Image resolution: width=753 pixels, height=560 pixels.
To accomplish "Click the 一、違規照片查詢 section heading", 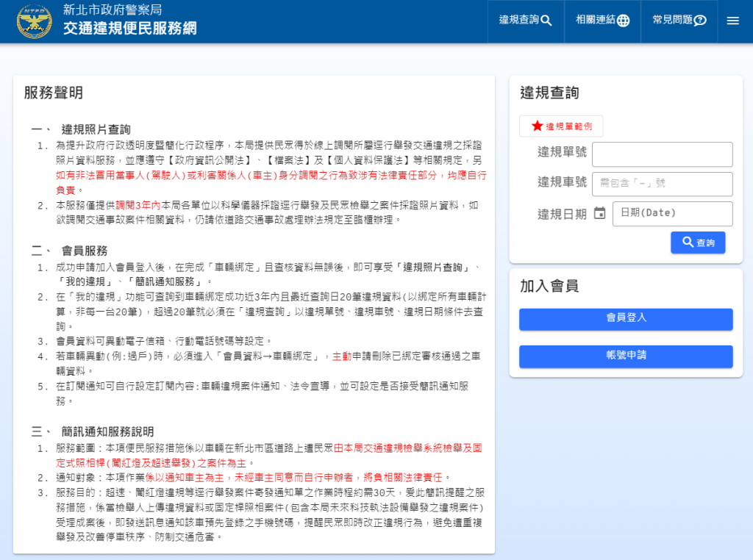I will pyautogui.click(x=82, y=129).
